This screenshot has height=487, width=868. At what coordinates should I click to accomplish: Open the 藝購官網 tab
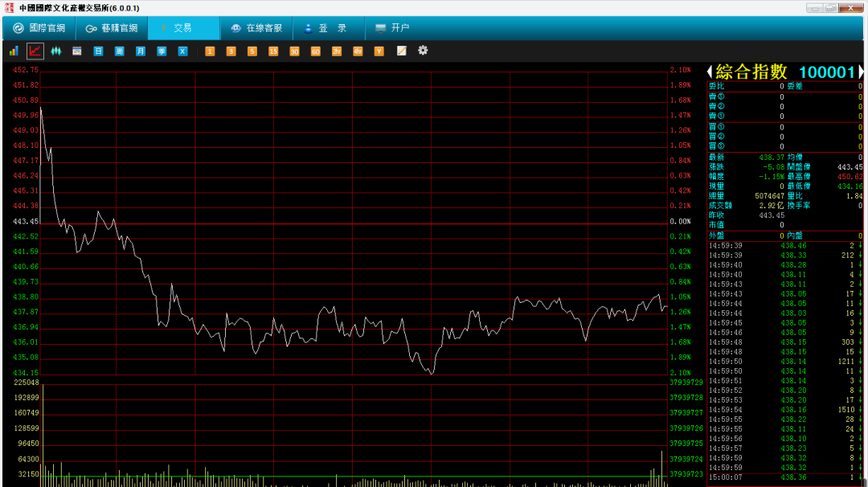(112, 28)
